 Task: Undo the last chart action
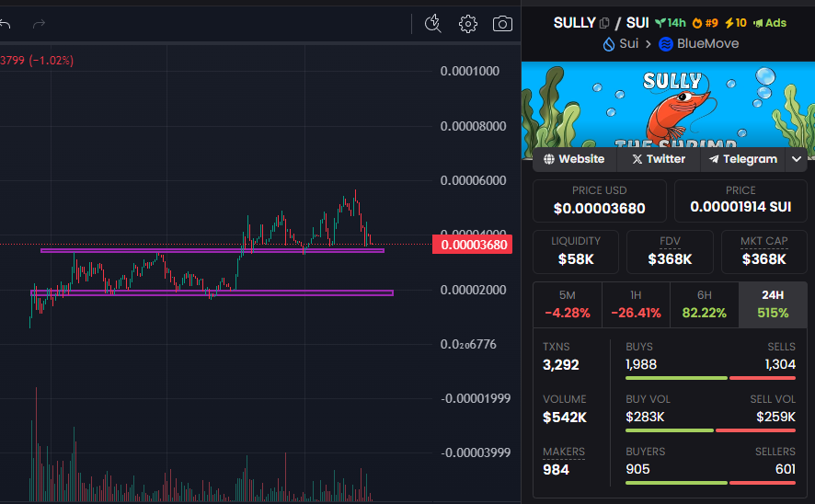click(6, 24)
